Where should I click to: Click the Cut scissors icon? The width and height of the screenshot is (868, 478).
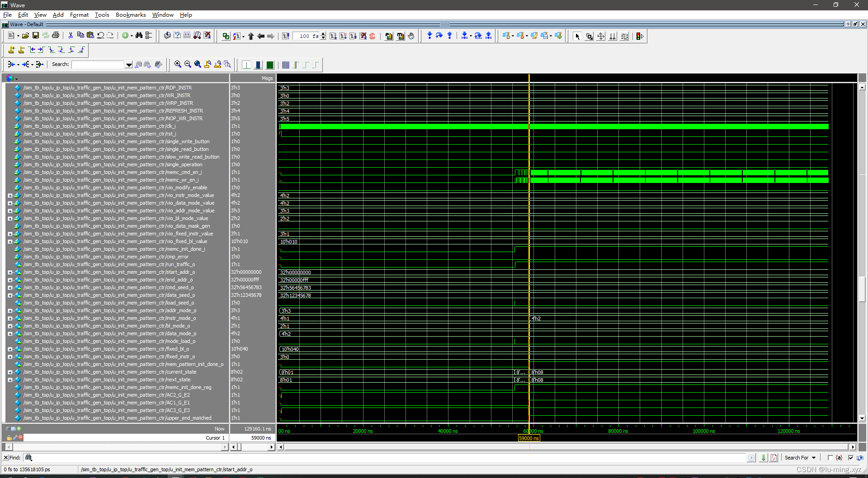tap(71, 35)
